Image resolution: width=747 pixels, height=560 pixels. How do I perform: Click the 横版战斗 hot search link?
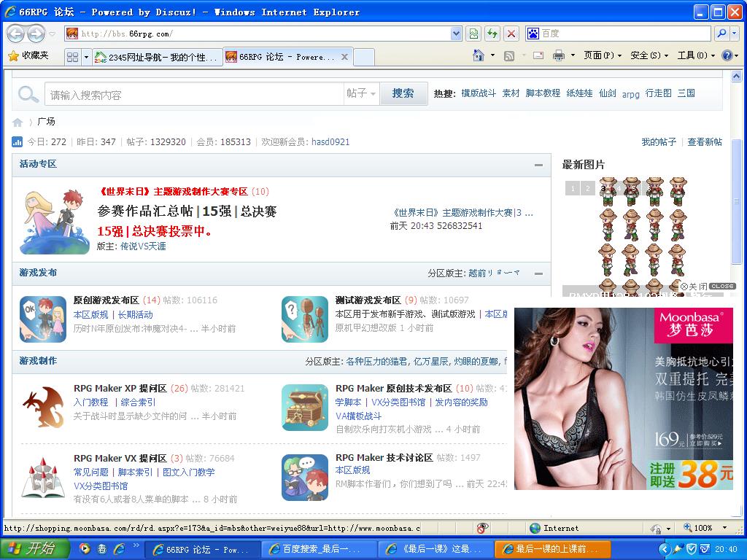pos(479,93)
